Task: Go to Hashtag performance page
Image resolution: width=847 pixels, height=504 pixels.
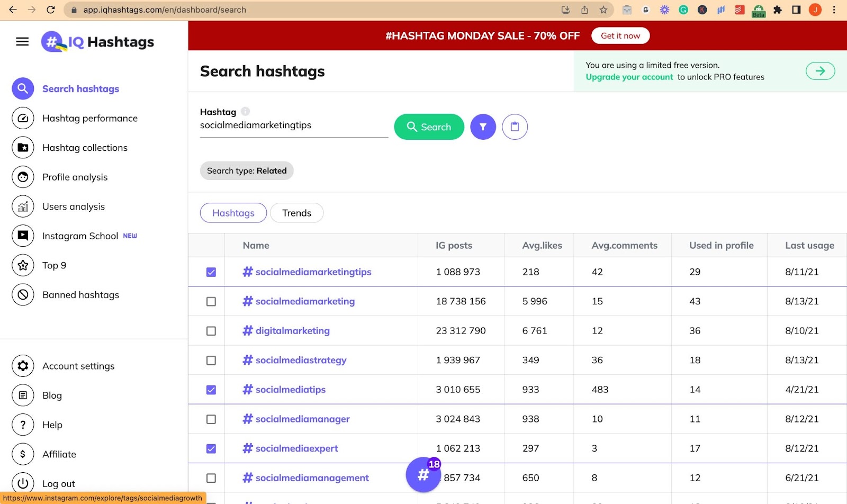Action: 90,118
